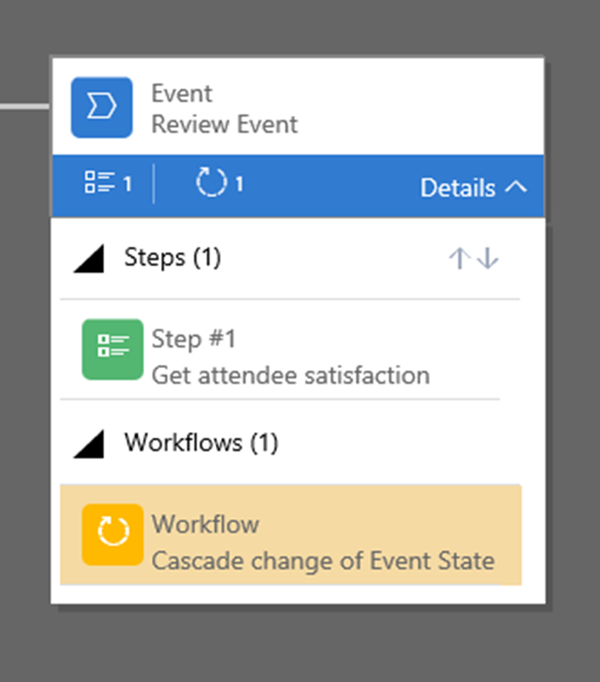
Task: Select the Step #1 title
Action: (x=194, y=339)
